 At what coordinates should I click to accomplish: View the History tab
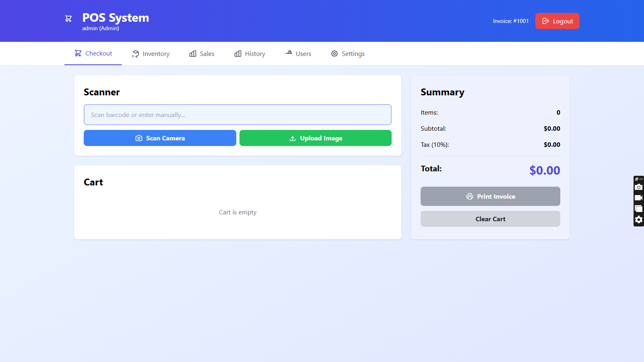click(250, 54)
